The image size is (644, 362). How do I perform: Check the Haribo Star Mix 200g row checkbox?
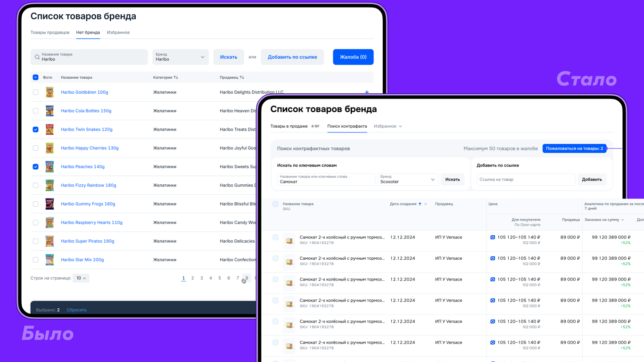click(x=35, y=260)
